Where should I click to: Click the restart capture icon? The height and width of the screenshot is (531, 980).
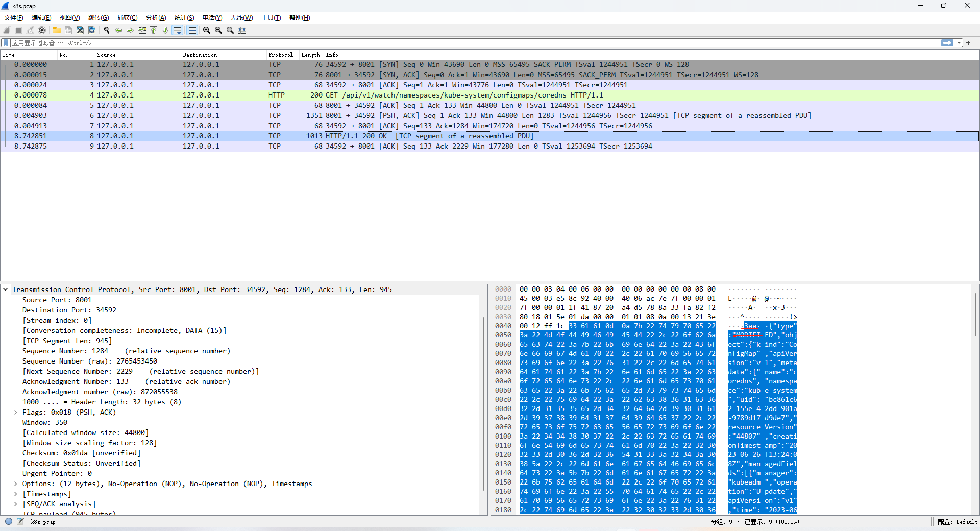click(x=30, y=30)
